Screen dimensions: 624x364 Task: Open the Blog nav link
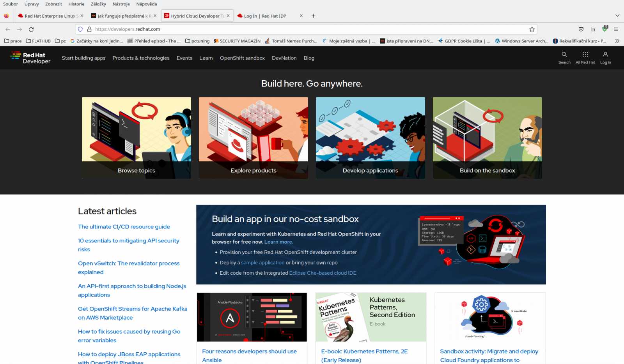309,58
